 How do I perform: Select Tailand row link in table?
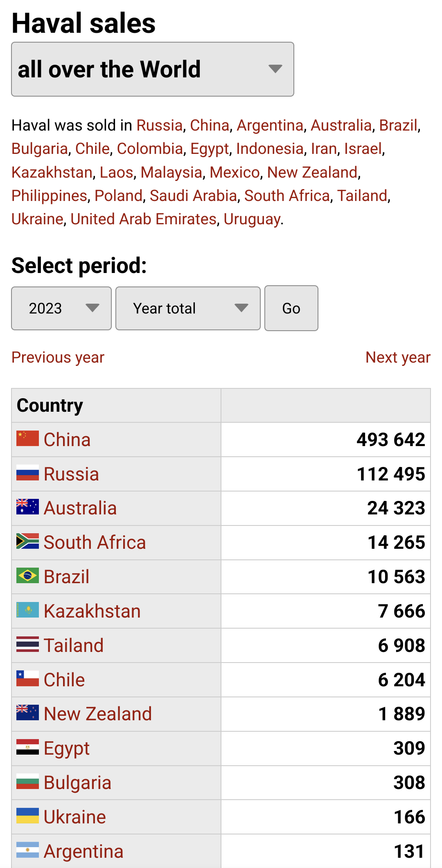74,645
